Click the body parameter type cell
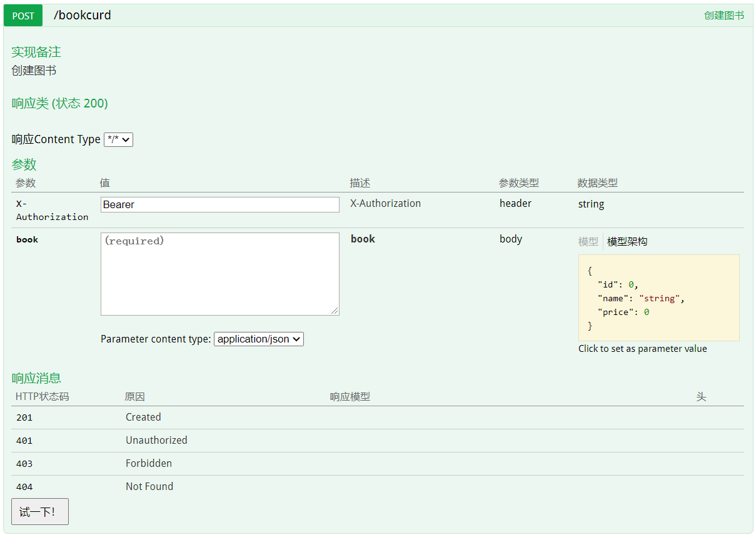 coord(511,239)
